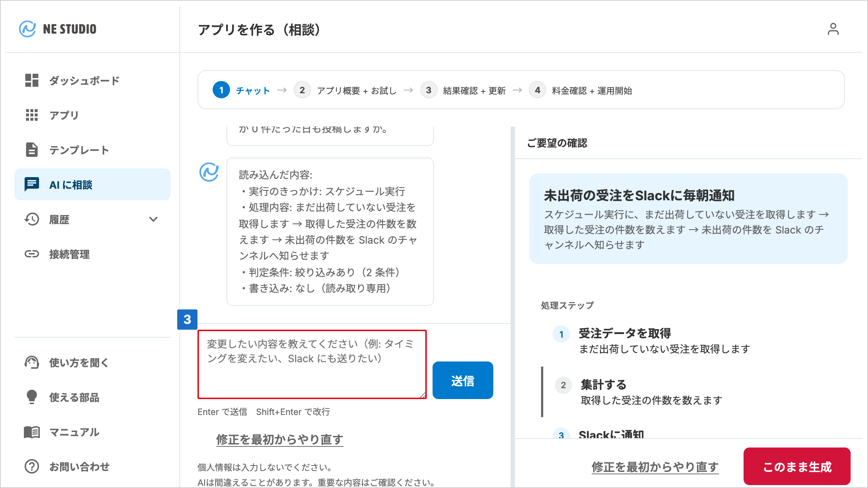Select AI に相談 menu item
The height and width of the screenshot is (488, 868).
(x=93, y=184)
